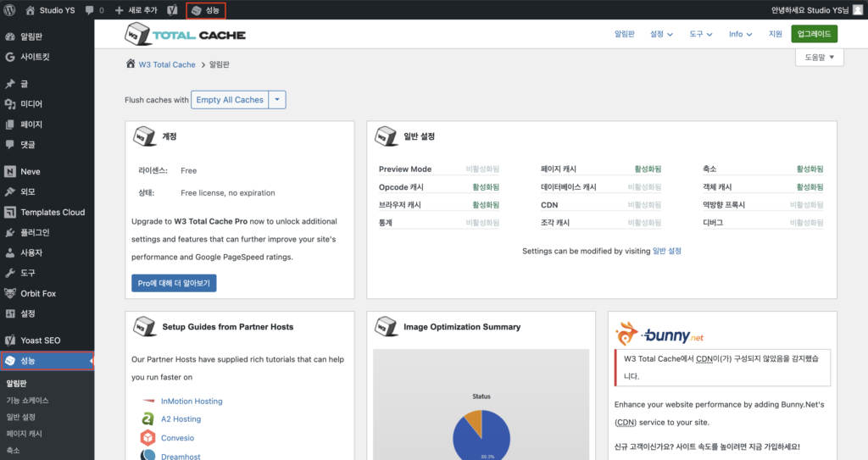Click 객체 캐시 row label
This screenshot has width=868, height=460.
717,187
